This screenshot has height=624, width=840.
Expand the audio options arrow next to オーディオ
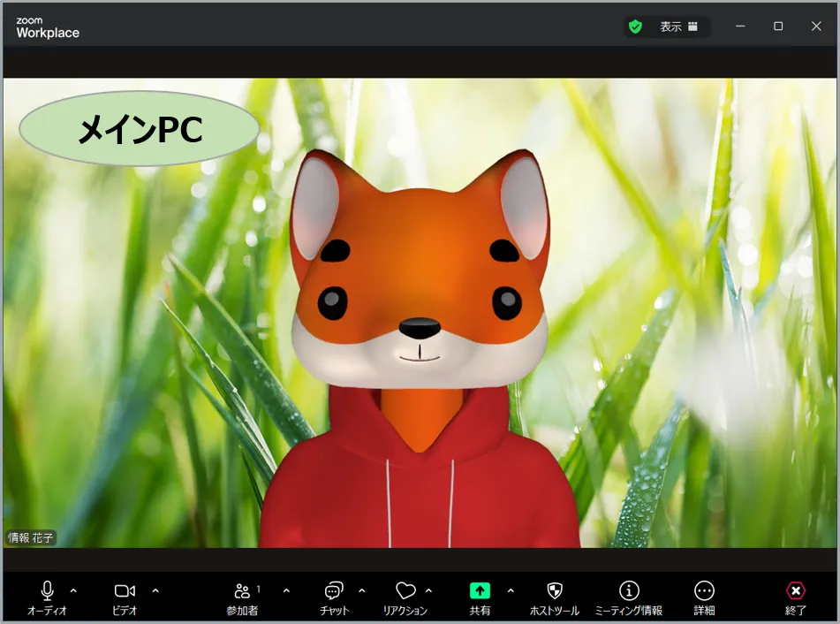pos(73,590)
